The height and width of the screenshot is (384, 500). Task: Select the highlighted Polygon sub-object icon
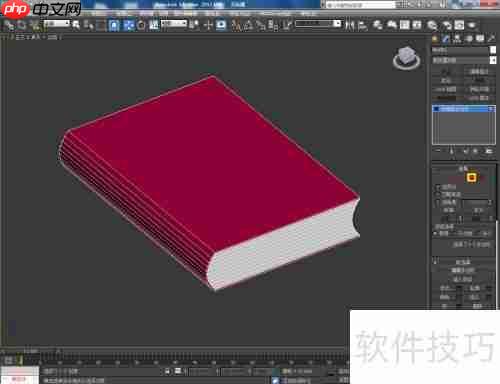point(472,178)
